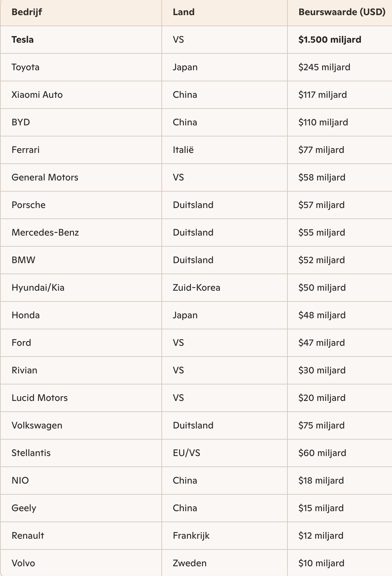Select BYD's $110 miljard value
The width and height of the screenshot is (392, 576).
[323, 122]
